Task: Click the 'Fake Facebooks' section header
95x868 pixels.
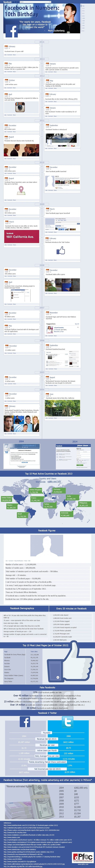Action: point(47,687)
